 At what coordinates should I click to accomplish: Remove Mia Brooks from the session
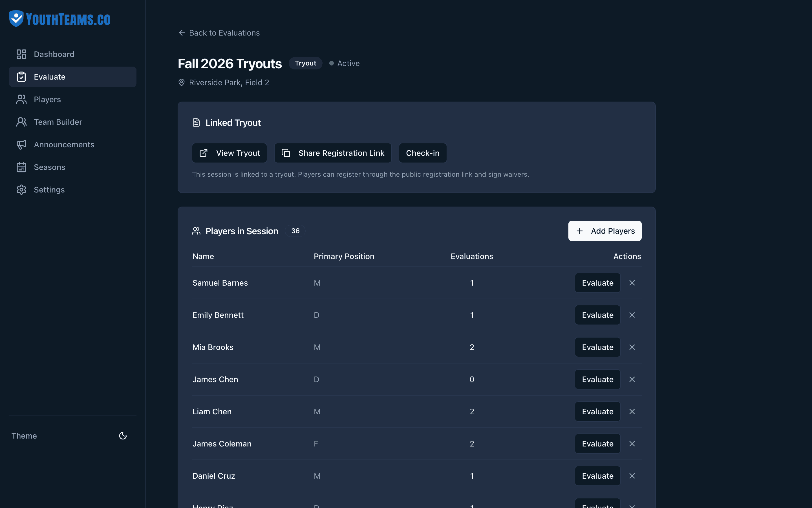(x=632, y=347)
